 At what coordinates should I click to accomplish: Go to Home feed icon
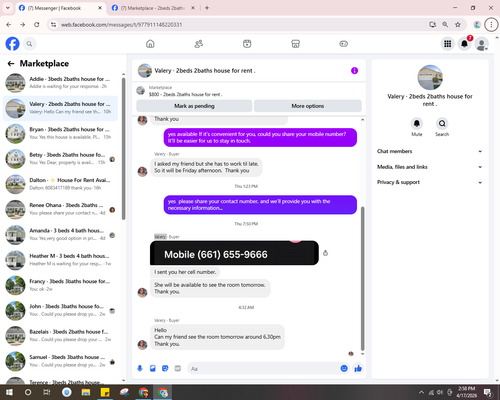150,44
